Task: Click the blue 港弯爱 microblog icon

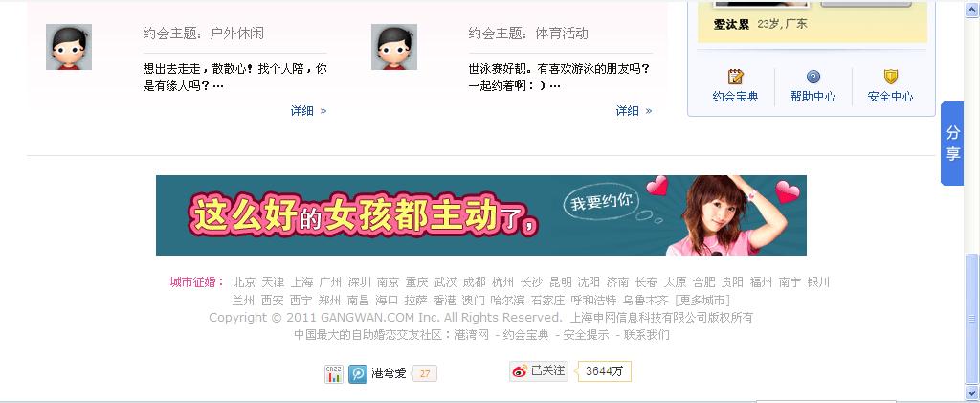Action: point(358,373)
